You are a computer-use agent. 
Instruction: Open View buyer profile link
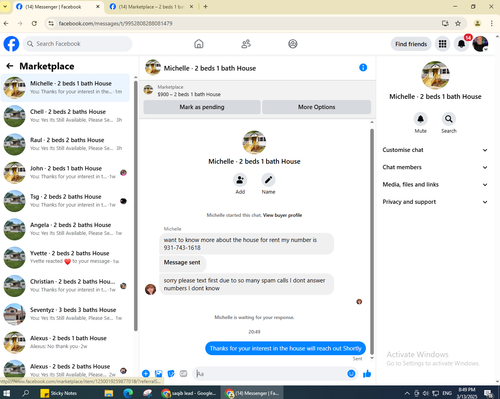[x=282, y=215]
